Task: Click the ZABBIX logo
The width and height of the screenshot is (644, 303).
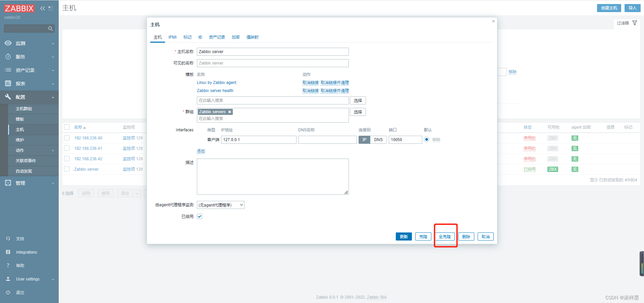Action: tap(19, 8)
